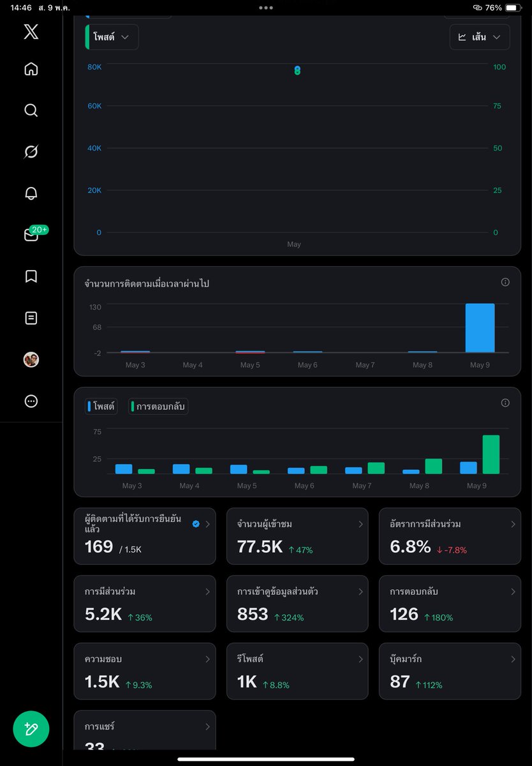Expand บุ๊คมาร์ก card chevron
The image size is (532, 766).
[513, 659]
